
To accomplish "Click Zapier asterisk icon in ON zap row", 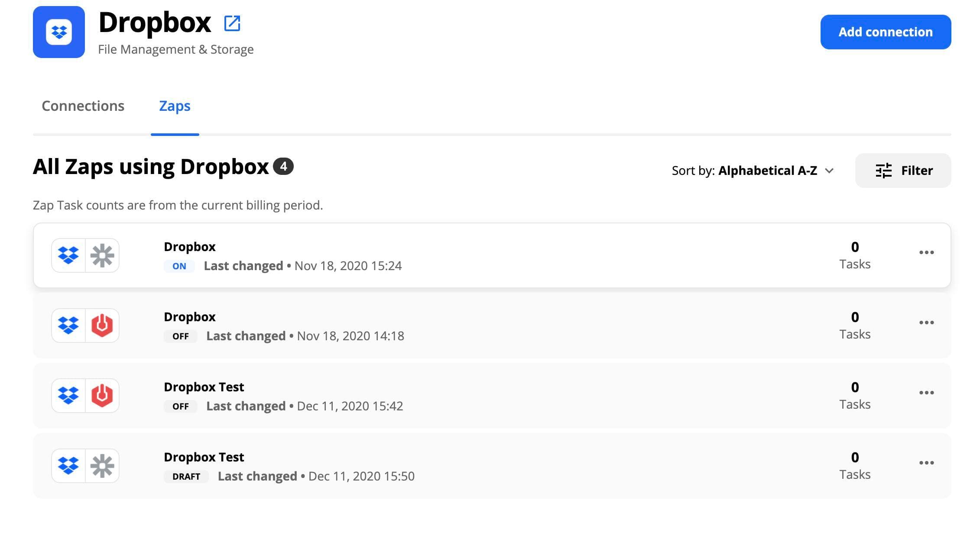I will (x=102, y=255).
